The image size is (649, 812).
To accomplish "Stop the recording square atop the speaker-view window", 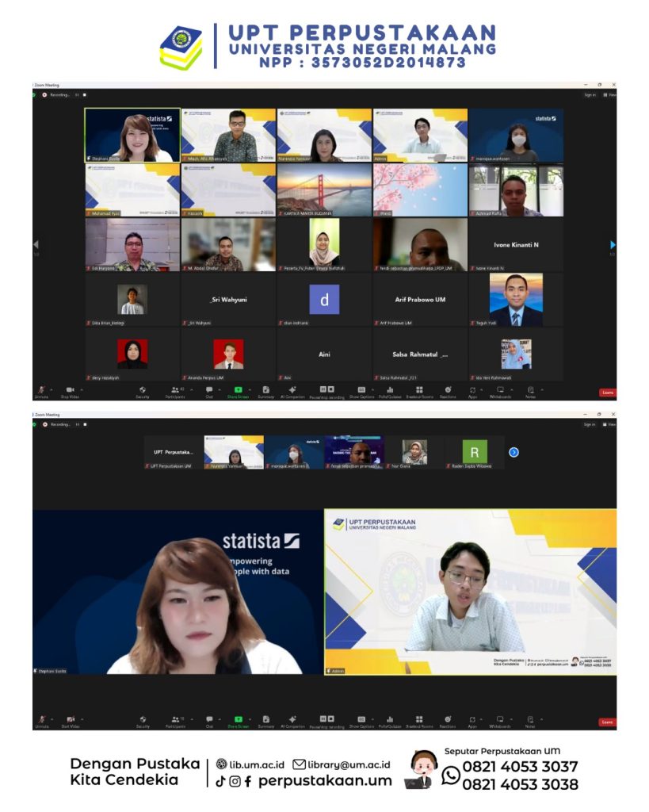I will [85, 424].
